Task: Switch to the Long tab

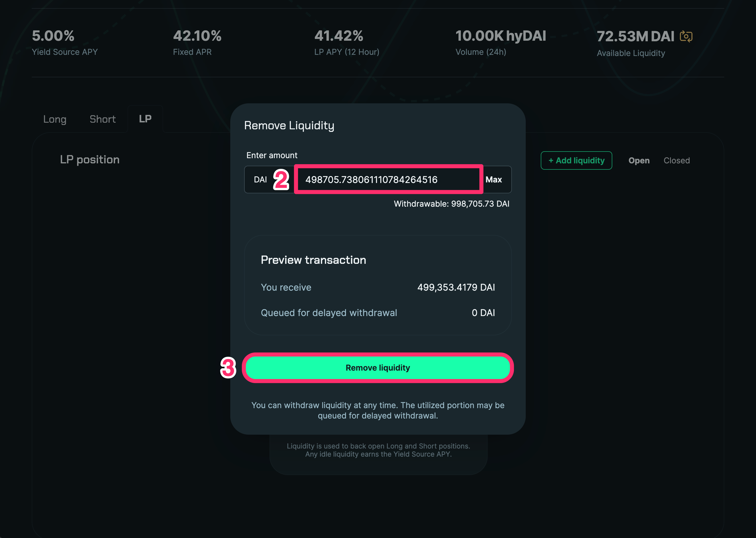Action: pyautogui.click(x=55, y=119)
